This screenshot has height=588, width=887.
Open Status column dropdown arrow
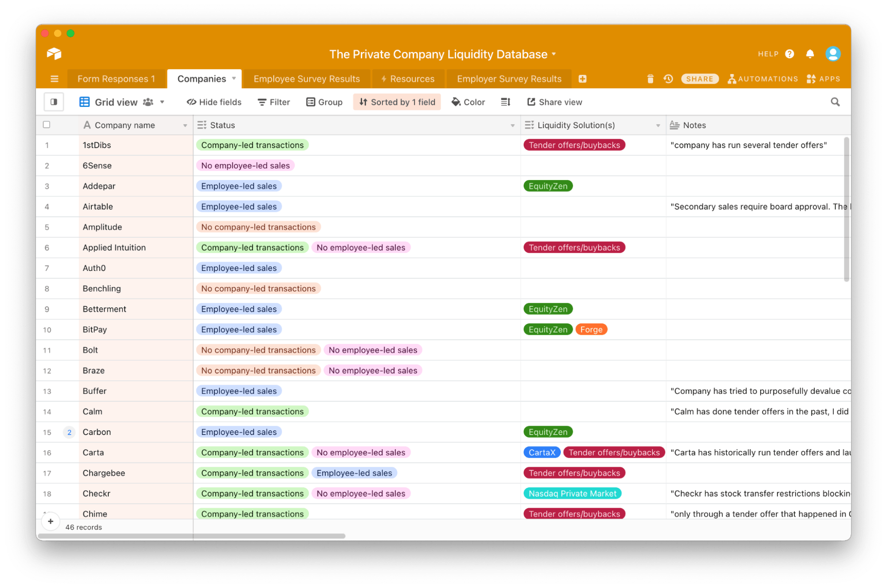pos(512,125)
